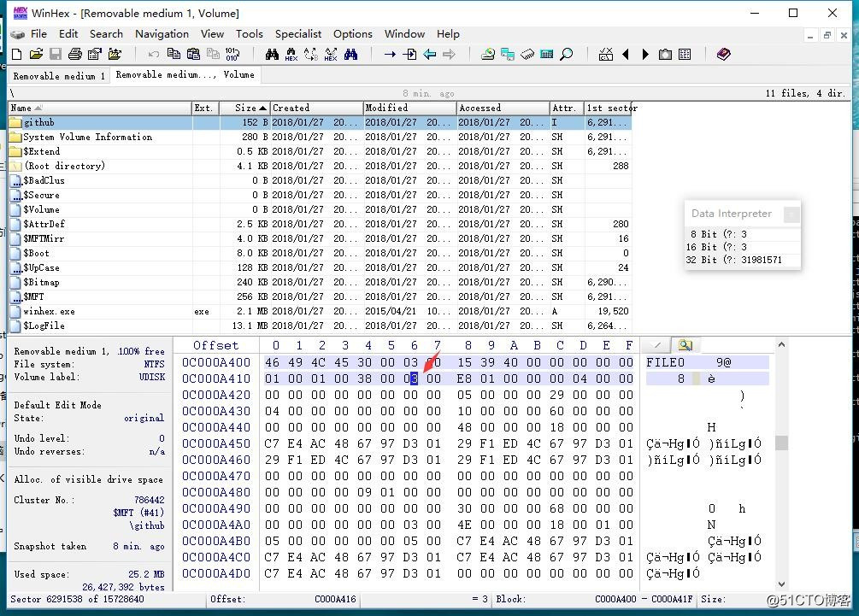859x616 pixels.
Task: Click the Offset column header in hex view
Action: coord(216,345)
